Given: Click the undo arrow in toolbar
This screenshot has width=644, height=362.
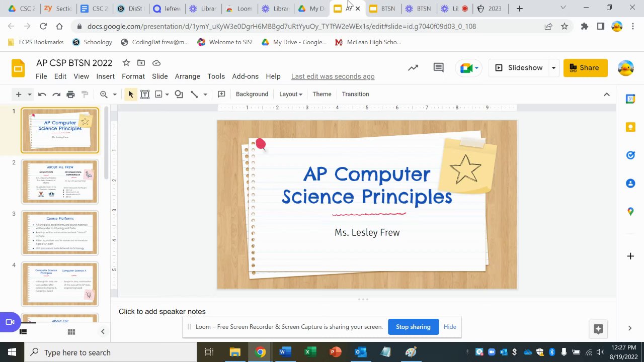Looking at the screenshot, I should click(x=42, y=94).
